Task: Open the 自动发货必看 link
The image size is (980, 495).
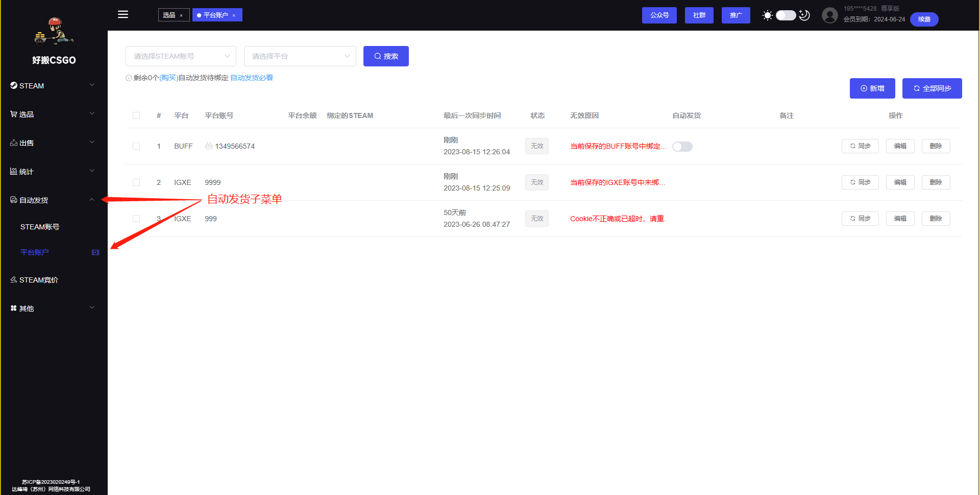Action: 252,78
